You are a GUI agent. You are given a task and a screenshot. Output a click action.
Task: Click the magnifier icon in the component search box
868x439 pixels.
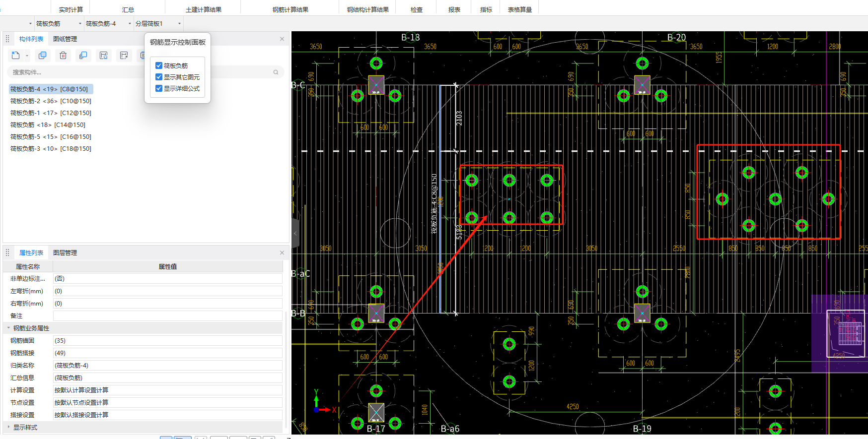(276, 72)
